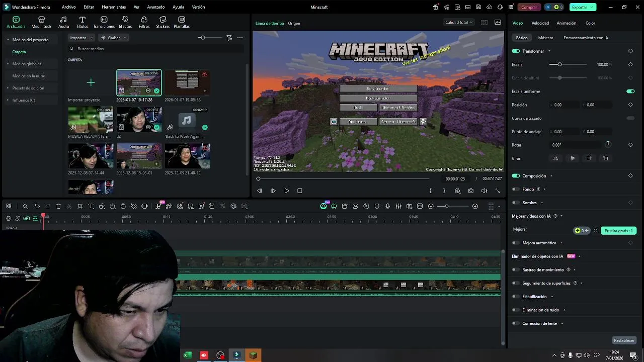The image size is (644, 362).
Task: Select the text tool in timeline toolbar
Action: (91, 206)
